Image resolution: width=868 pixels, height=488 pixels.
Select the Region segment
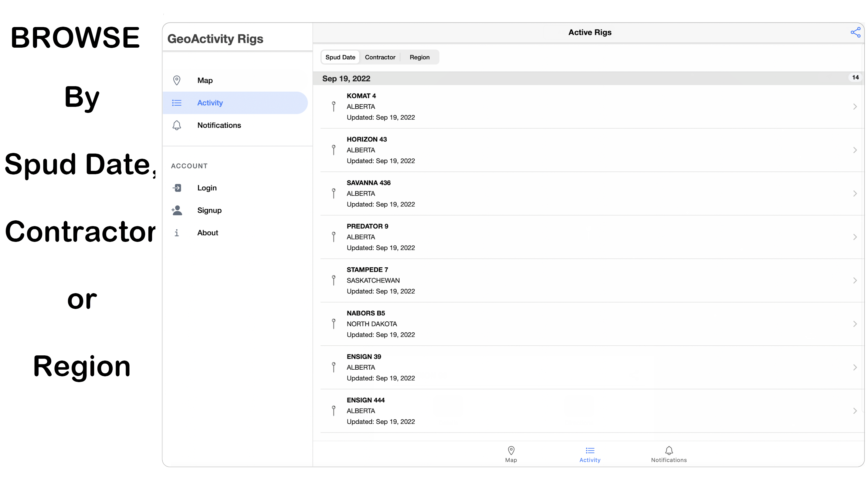419,57
